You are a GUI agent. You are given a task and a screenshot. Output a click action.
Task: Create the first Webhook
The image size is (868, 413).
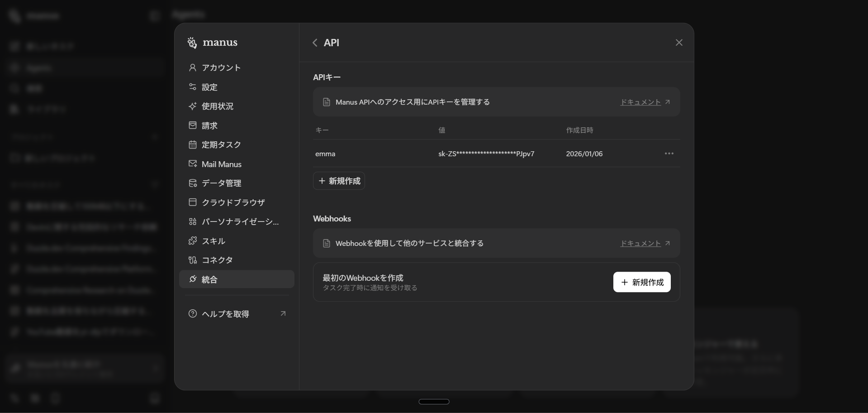(642, 282)
